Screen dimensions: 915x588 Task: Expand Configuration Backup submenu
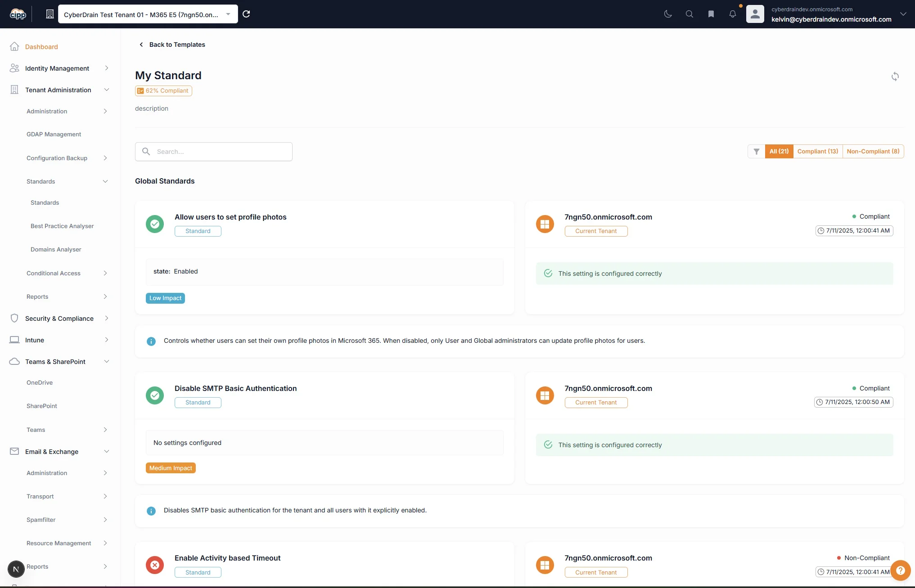(67, 158)
